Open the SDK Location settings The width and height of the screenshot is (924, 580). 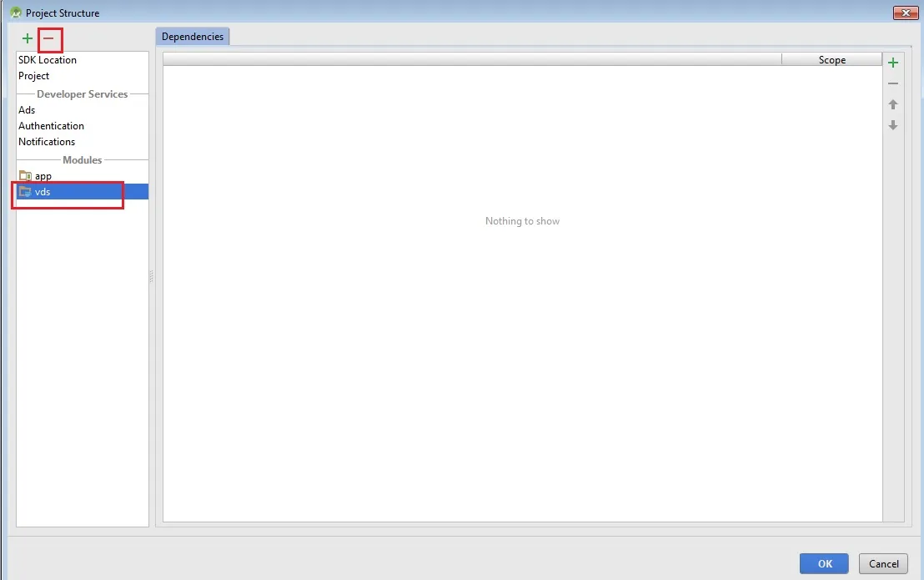(x=82, y=59)
